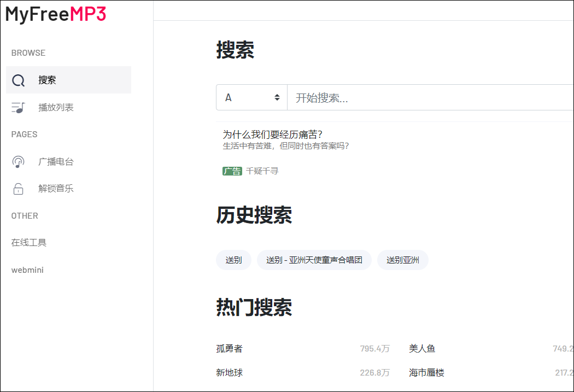The width and height of the screenshot is (574, 392).
Task: Search the hot song 孤勇者
Action: click(229, 349)
